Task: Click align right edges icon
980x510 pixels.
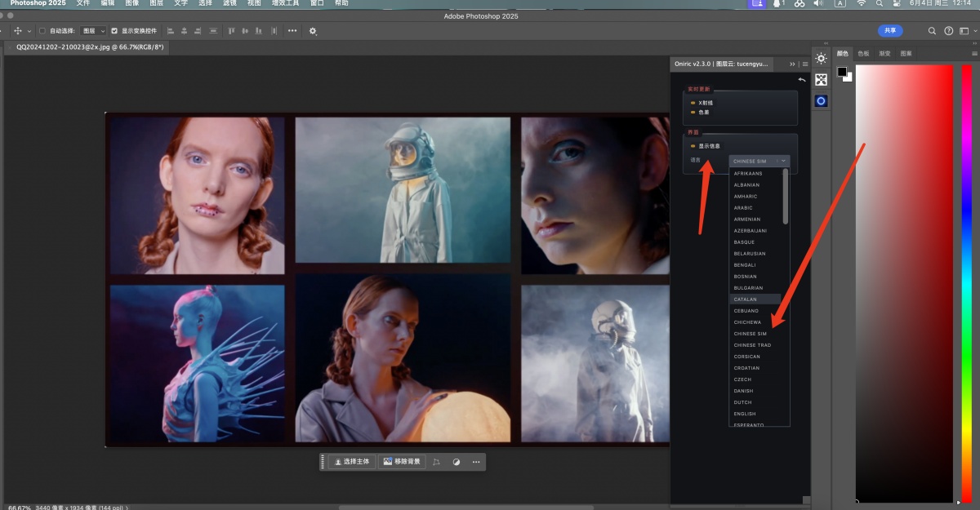Action: pos(198,31)
